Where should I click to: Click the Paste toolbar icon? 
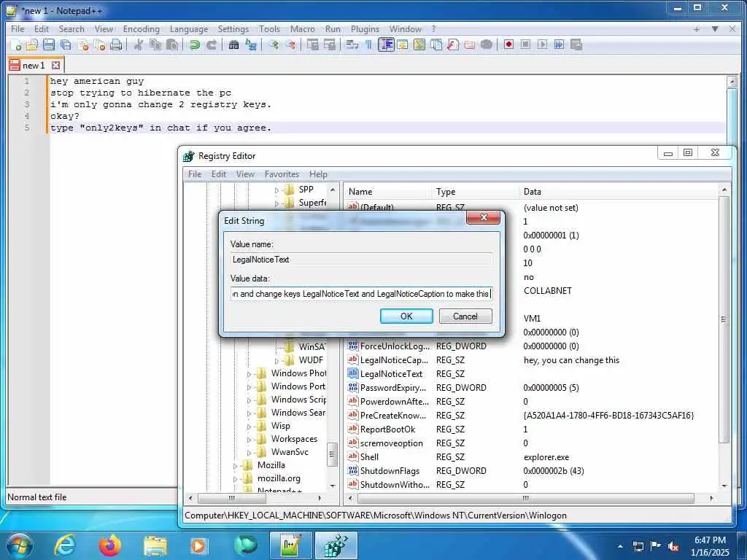click(172, 44)
